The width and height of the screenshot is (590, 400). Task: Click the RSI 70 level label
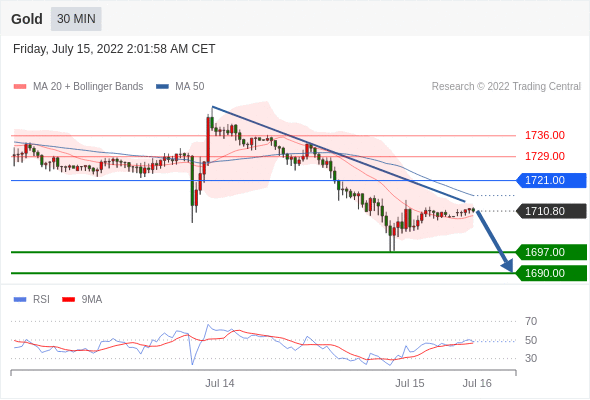pyautogui.click(x=531, y=321)
